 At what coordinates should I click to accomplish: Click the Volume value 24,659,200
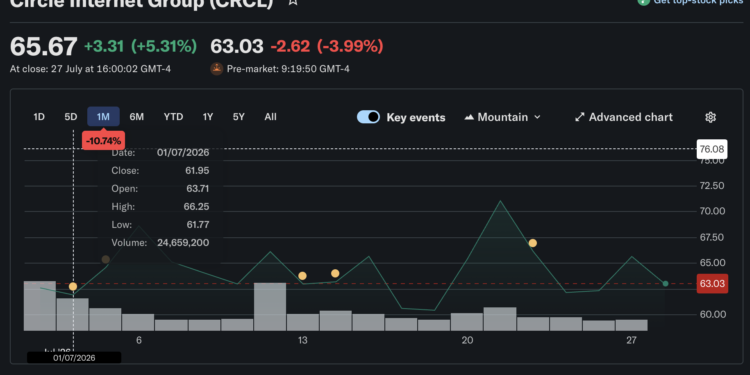point(183,243)
